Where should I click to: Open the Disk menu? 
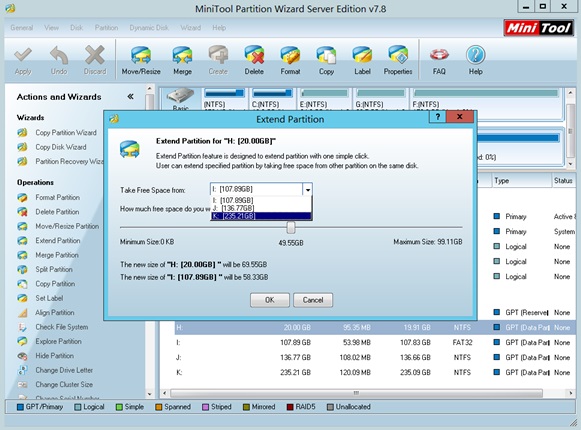click(x=77, y=28)
